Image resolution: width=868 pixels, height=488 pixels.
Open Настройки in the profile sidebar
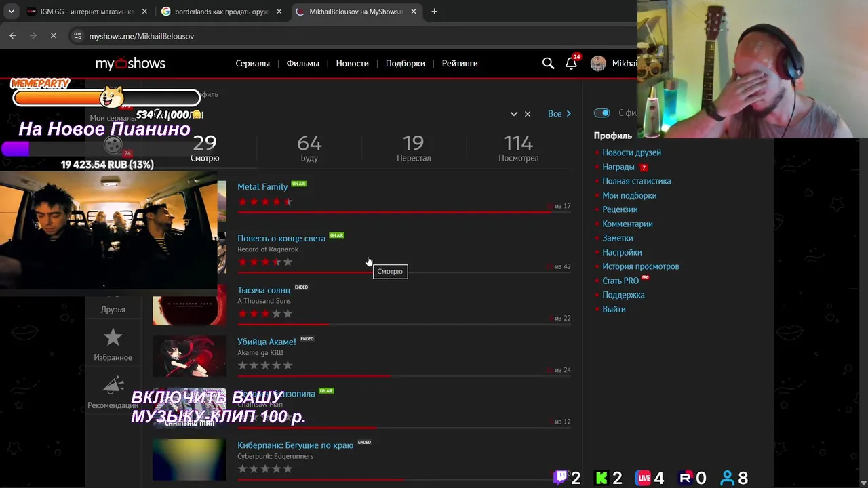point(622,252)
